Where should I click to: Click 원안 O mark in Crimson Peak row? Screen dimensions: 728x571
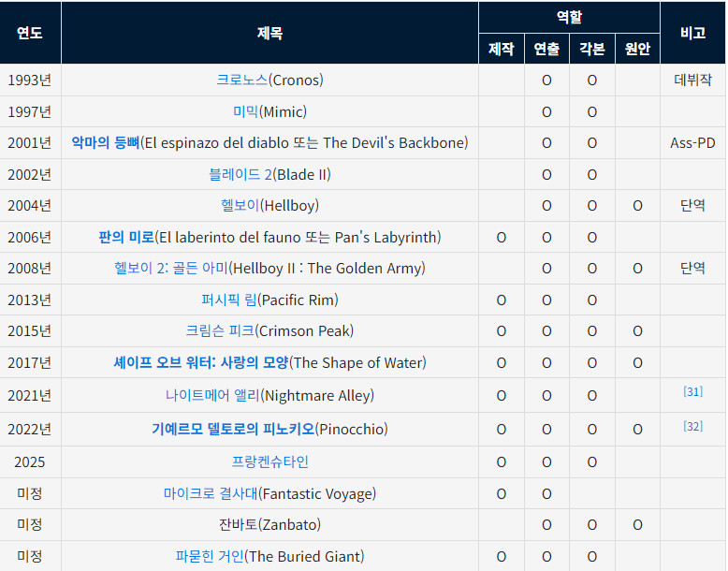click(637, 330)
